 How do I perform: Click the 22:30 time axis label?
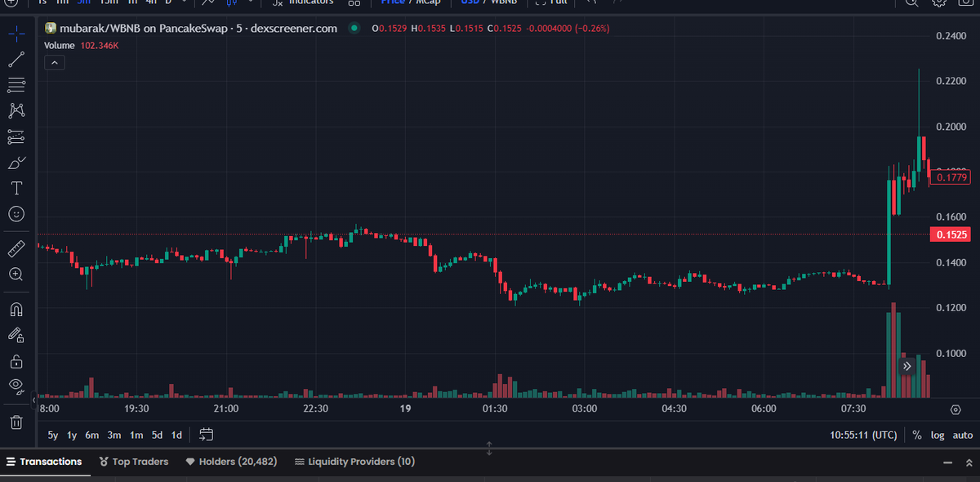[315, 408]
